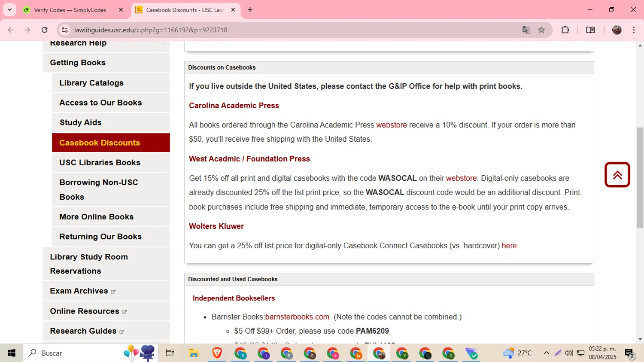644x362 pixels.
Task: Open Returning Our Books page
Action: coord(111,237)
